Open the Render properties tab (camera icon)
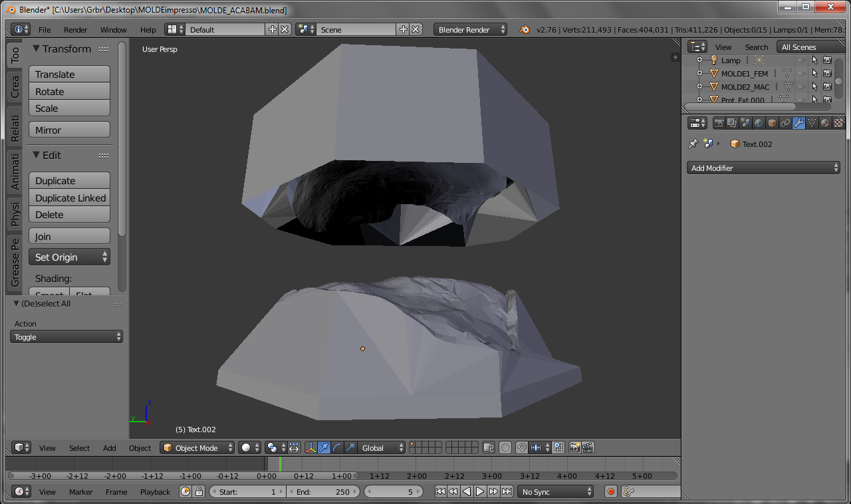Viewport: 851px width, 504px height. [719, 123]
